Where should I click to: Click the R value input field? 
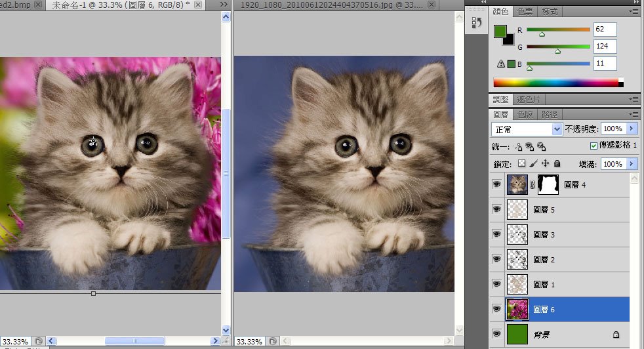(x=605, y=30)
